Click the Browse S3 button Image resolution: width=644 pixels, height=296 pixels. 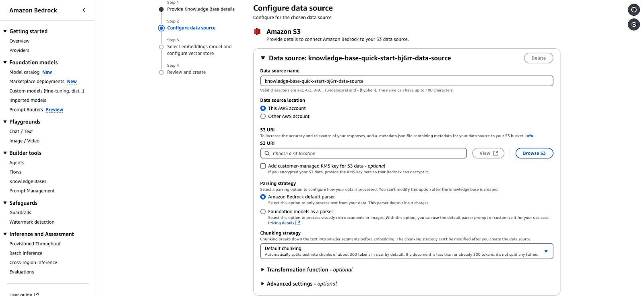pos(534,153)
